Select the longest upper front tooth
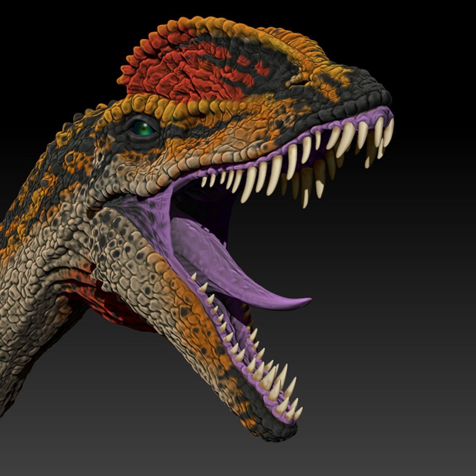Image resolution: width=476 pixels, height=476 pixels. [346, 139]
